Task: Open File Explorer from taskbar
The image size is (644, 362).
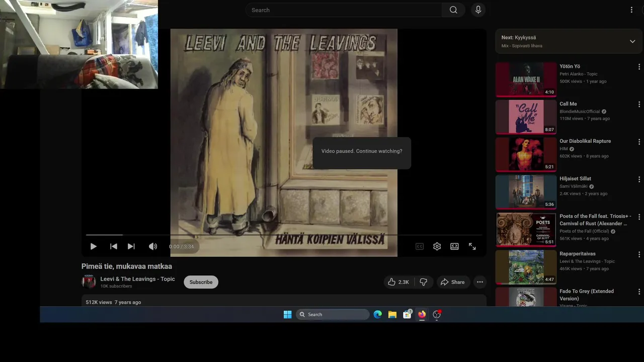Action: [x=392, y=315]
